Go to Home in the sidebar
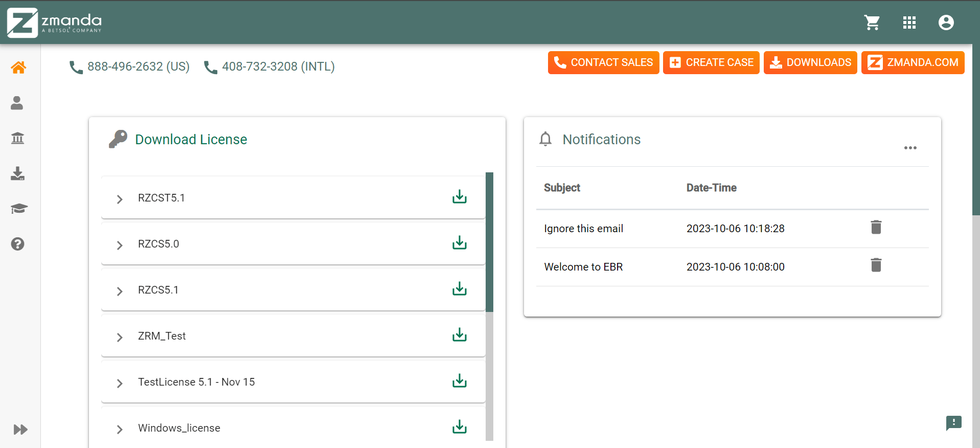Viewport: 980px width, 448px height. [18, 68]
